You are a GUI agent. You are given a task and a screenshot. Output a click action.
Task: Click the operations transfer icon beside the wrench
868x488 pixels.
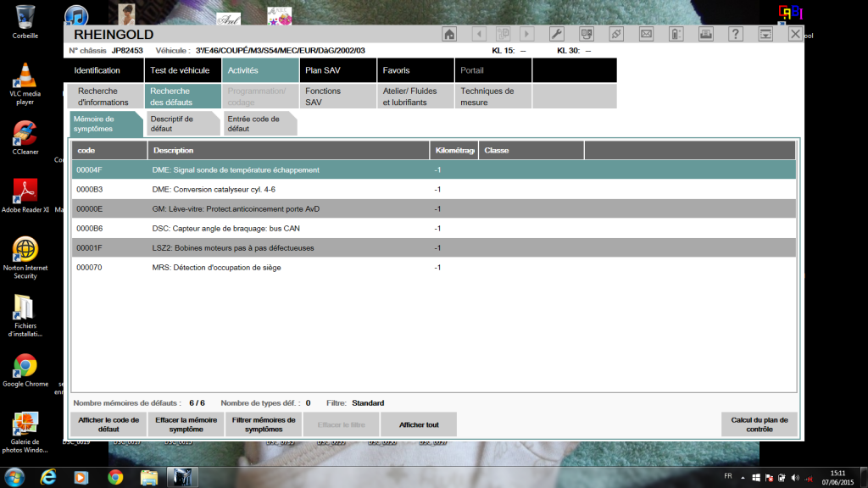pyautogui.click(x=587, y=34)
